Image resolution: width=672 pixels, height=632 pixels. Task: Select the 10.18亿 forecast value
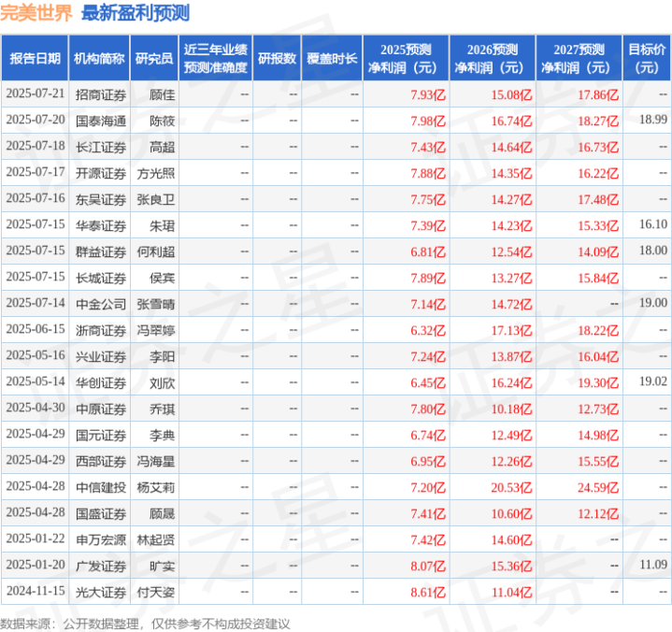511,409
